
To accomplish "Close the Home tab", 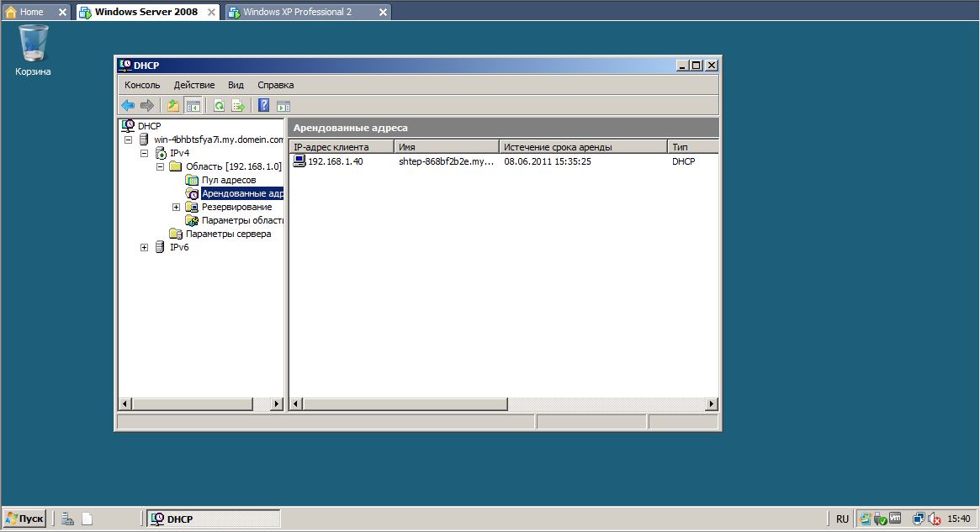I will [x=62, y=12].
